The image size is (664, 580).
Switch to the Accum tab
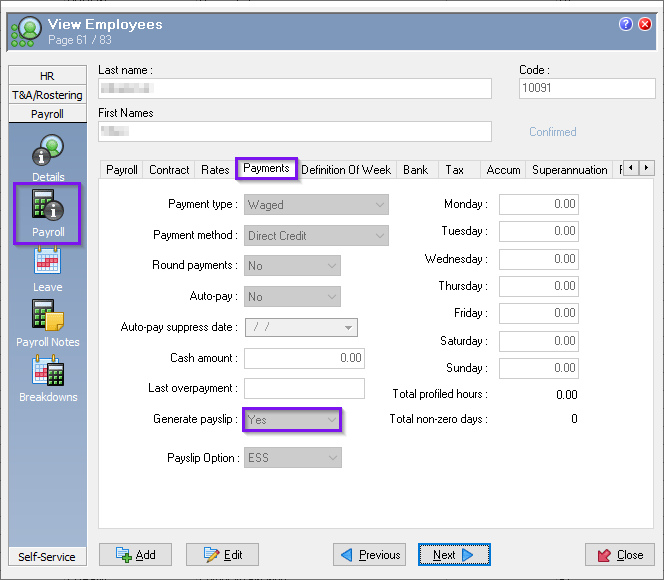(503, 170)
